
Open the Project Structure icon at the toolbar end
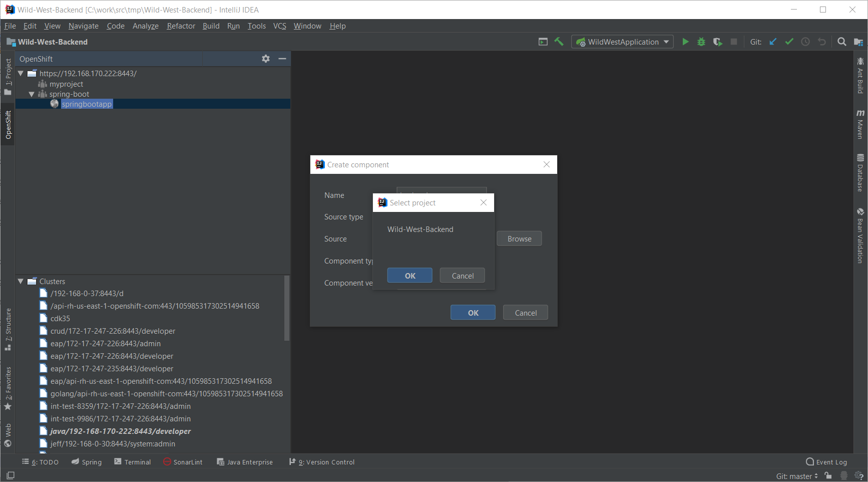(858, 42)
